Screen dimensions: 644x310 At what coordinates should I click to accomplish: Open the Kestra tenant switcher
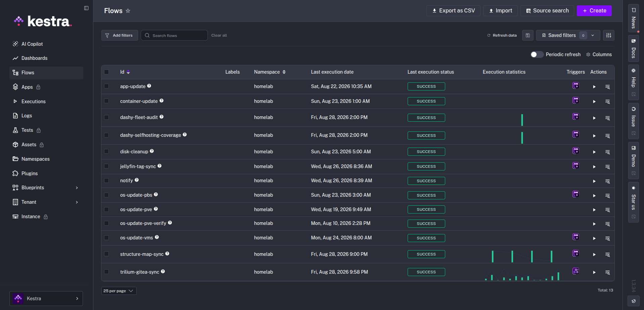tap(46, 299)
